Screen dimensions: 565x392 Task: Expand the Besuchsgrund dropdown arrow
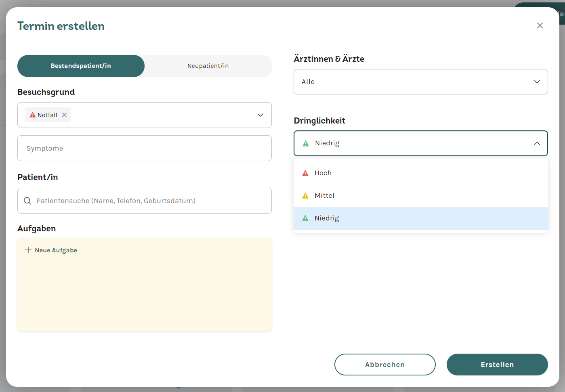260,115
